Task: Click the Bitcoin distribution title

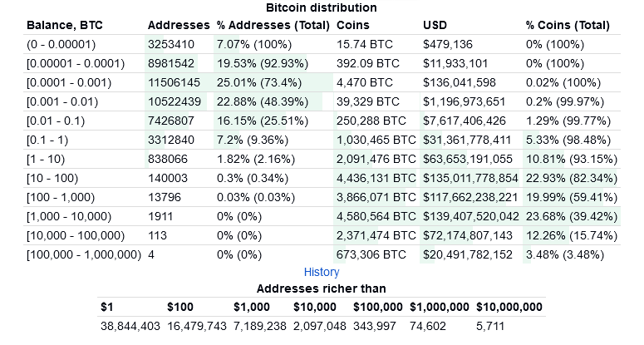Action: pos(322,7)
